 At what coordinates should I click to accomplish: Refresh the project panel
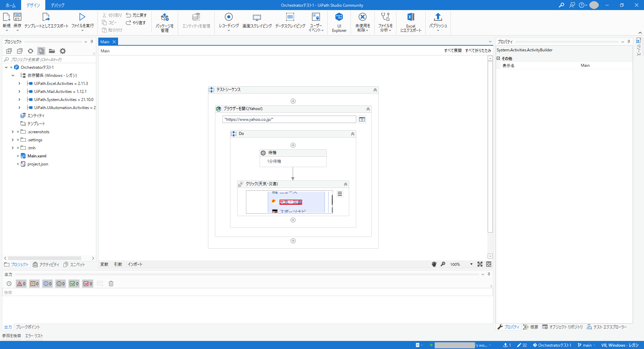coord(31,51)
